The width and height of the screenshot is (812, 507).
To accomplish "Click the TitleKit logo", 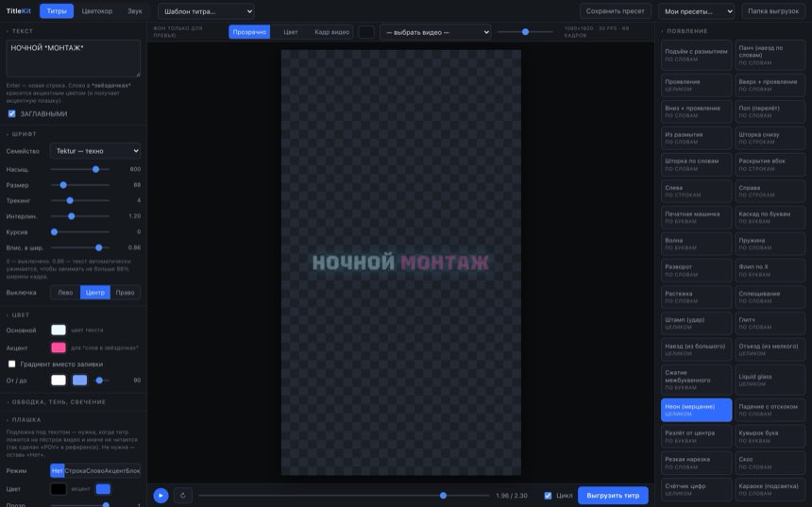I will tap(19, 11).
